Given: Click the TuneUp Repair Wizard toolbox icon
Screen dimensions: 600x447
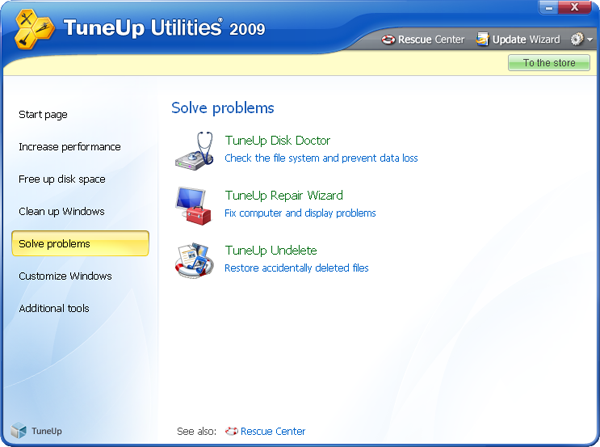Looking at the screenshot, I should (194, 206).
